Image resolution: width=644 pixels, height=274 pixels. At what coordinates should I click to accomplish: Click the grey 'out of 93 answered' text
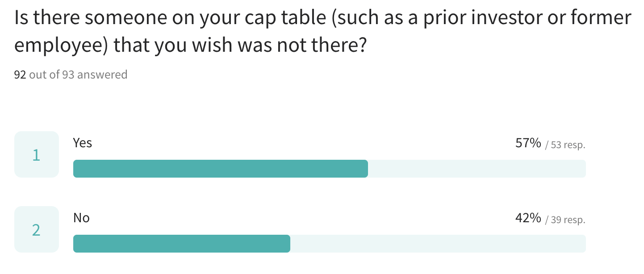click(78, 75)
